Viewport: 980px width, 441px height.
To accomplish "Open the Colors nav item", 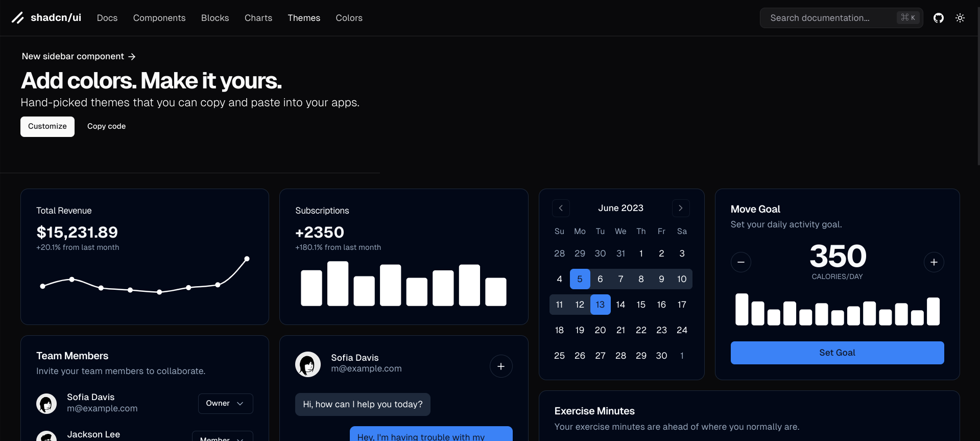I will pyautogui.click(x=349, y=18).
